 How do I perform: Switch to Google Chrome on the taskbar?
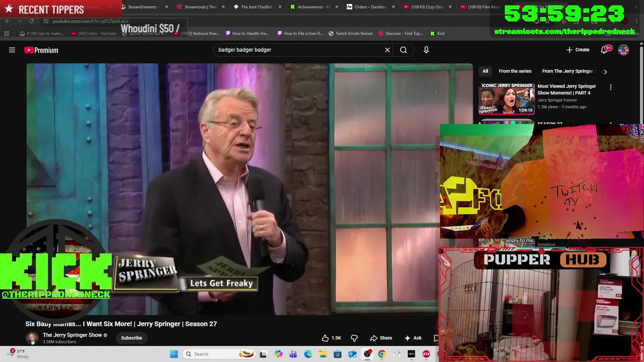(x=382, y=354)
